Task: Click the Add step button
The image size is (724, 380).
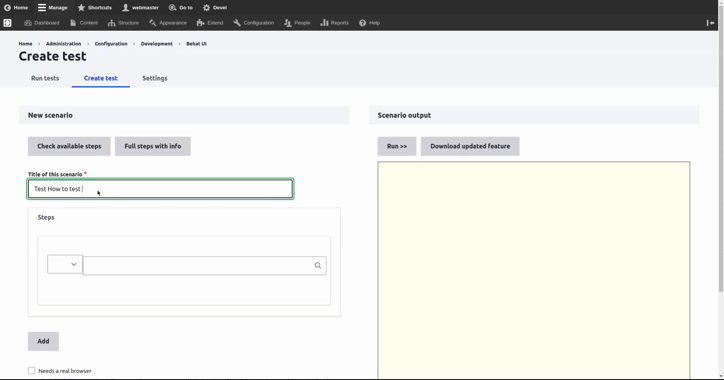Action: point(43,341)
